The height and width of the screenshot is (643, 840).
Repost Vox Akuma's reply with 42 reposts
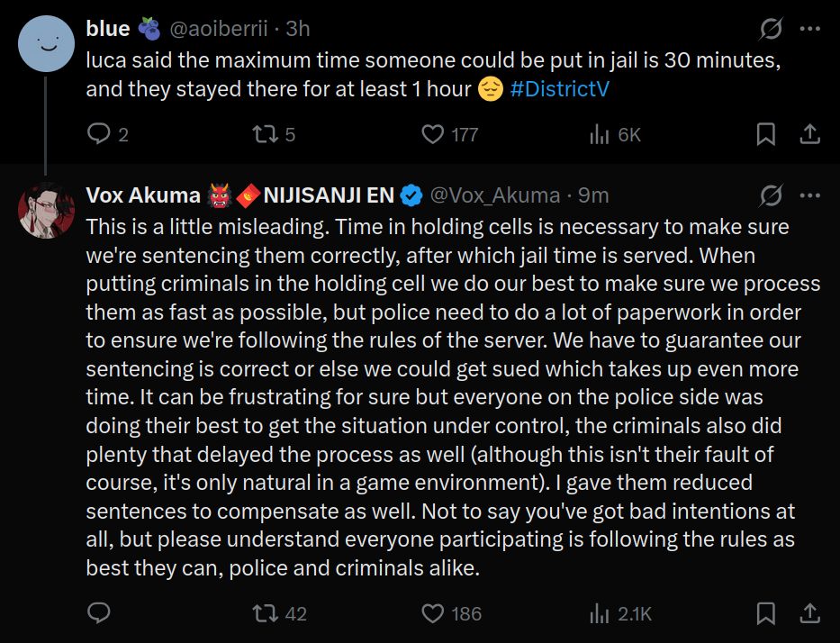(x=266, y=613)
